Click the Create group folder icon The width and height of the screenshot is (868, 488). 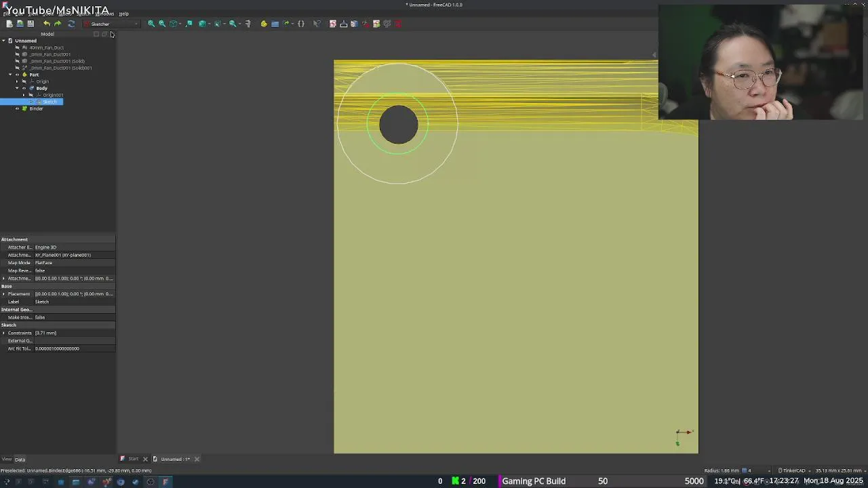[275, 24]
